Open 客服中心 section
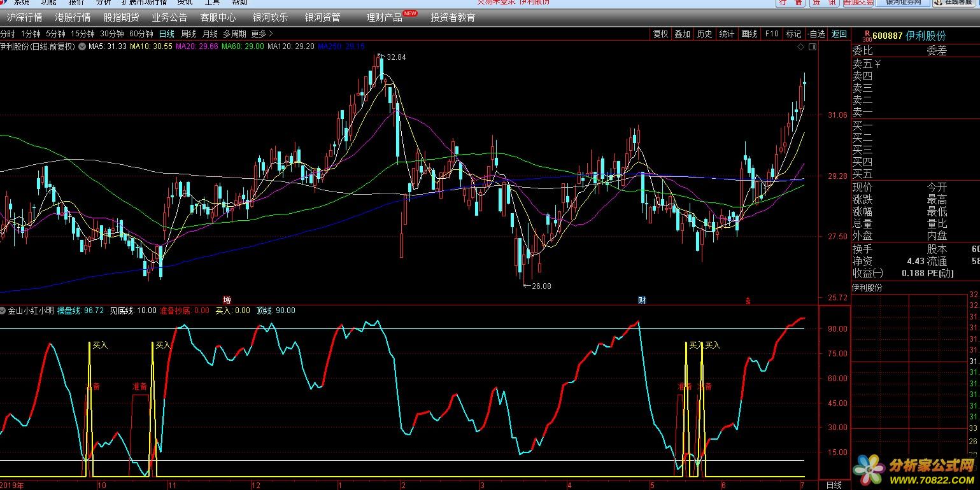The image size is (980, 490). (x=218, y=18)
